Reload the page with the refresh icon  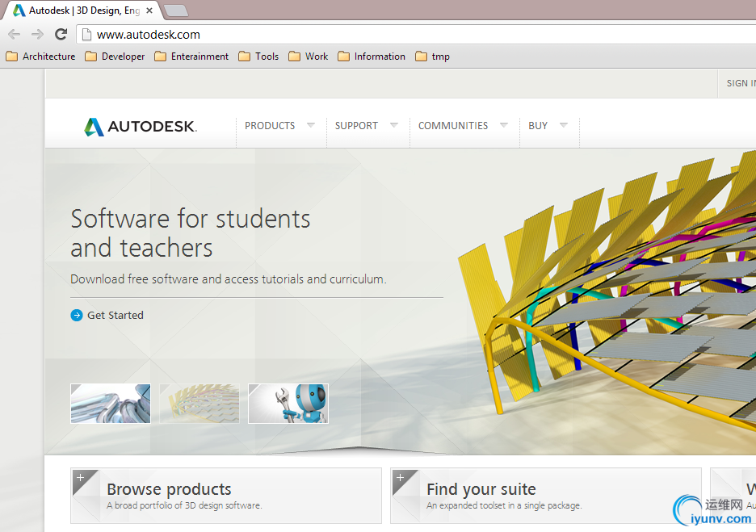click(61, 34)
